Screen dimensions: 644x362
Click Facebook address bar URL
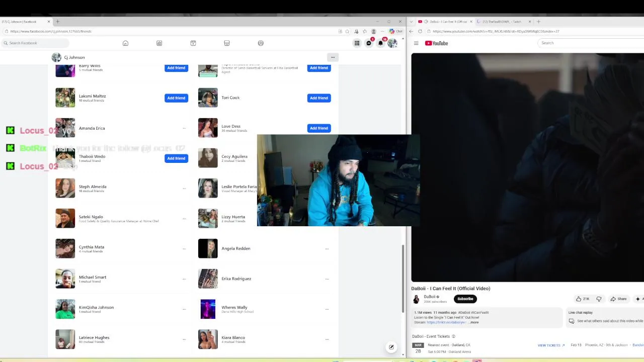click(x=51, y=31)
